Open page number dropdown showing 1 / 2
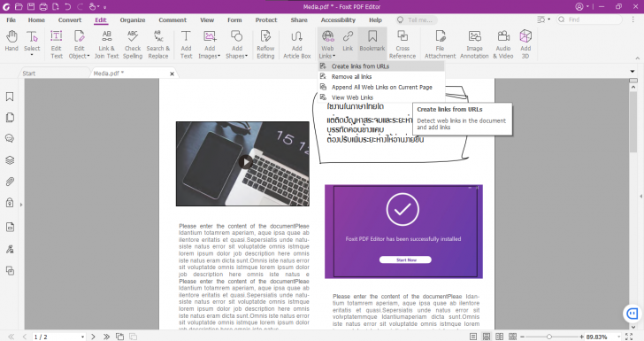Viewport: 644px width, 341px height. [x=82, y=337]
